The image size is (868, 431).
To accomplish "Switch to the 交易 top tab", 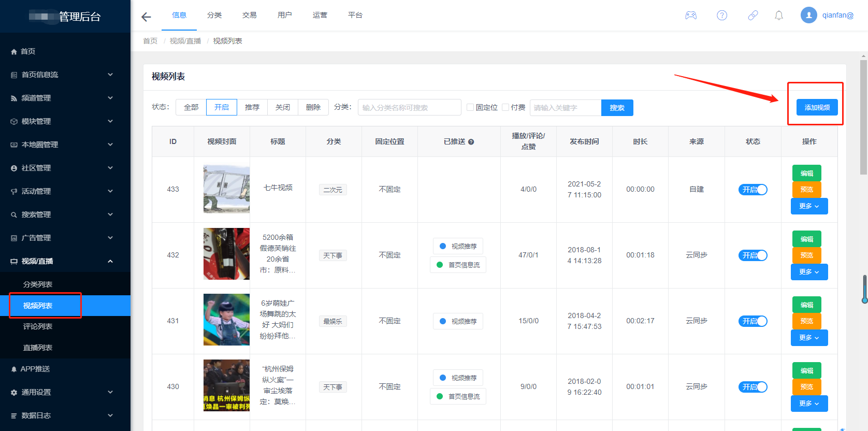I will tap(250, 15).
